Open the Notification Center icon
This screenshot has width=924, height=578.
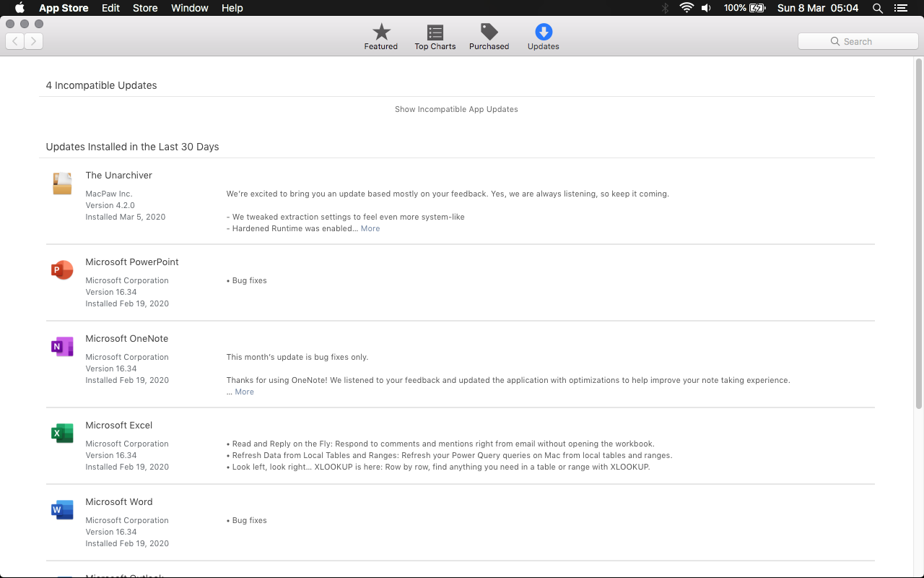click(x=900, y=8)
